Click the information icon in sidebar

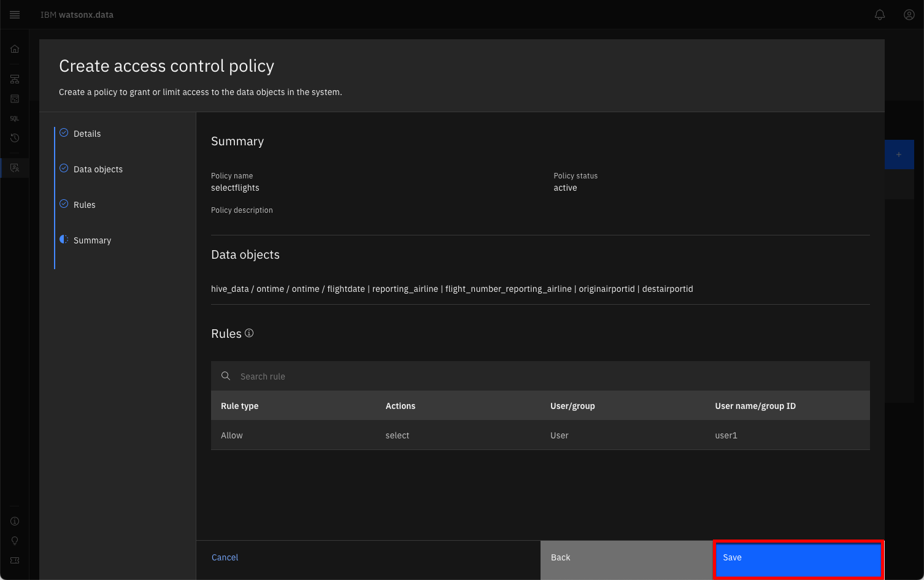(15, 521)
